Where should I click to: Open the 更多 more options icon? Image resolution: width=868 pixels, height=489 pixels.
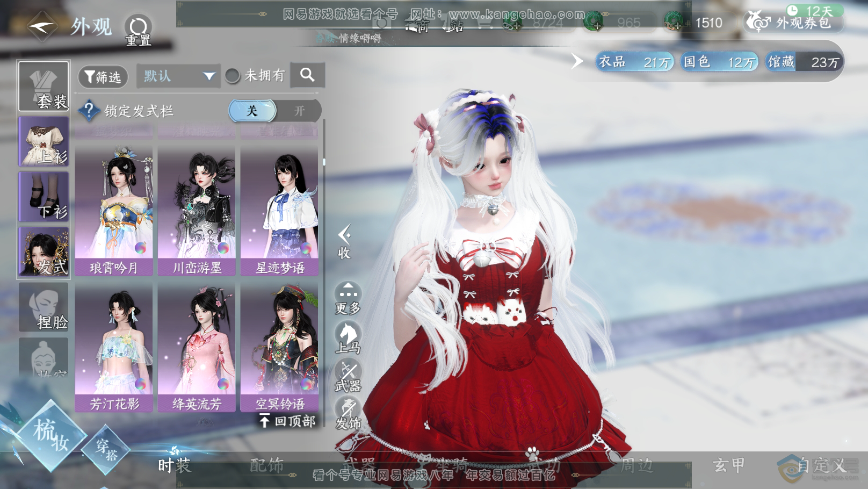[348, 298]
